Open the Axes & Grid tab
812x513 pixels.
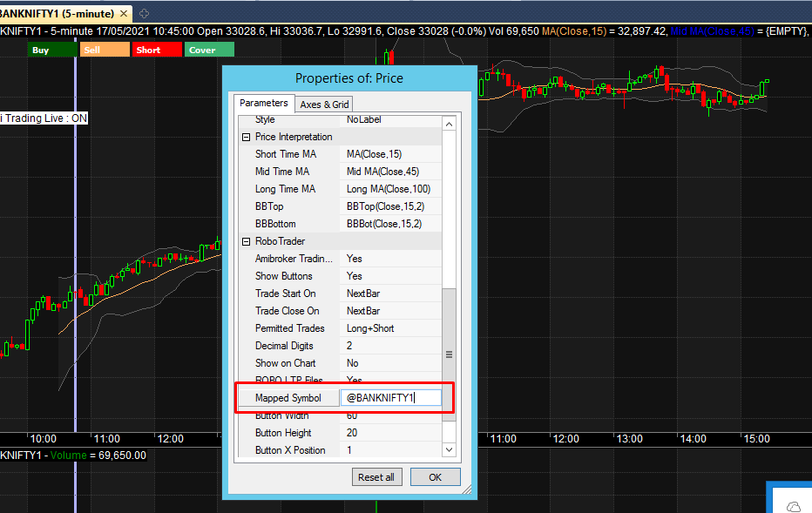pos(324,105)
